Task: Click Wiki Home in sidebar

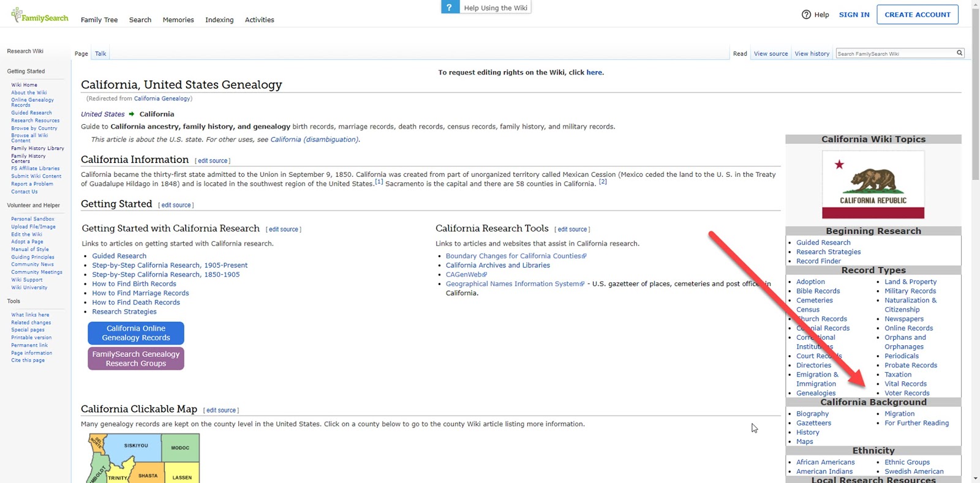Action: coord(24,85)
